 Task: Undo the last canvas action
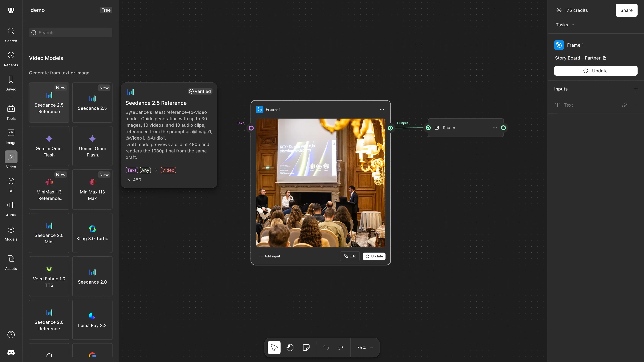[x=326, y=348]
